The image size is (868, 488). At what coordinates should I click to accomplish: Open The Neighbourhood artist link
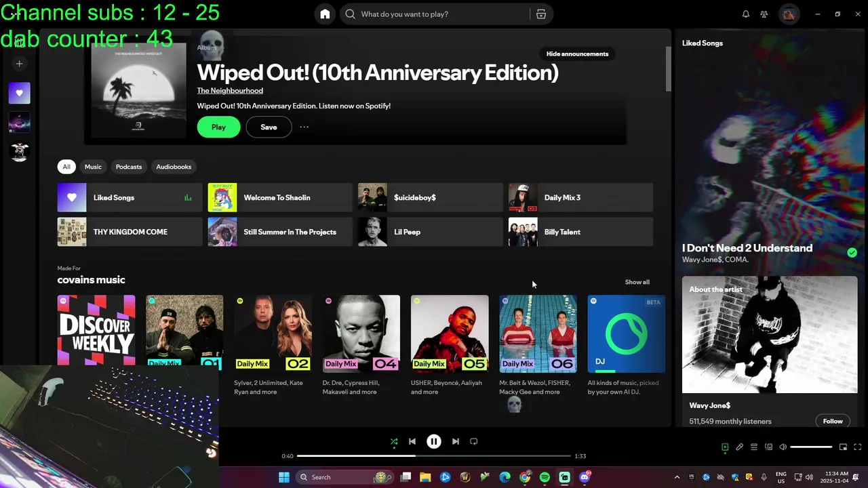[230, 91]
